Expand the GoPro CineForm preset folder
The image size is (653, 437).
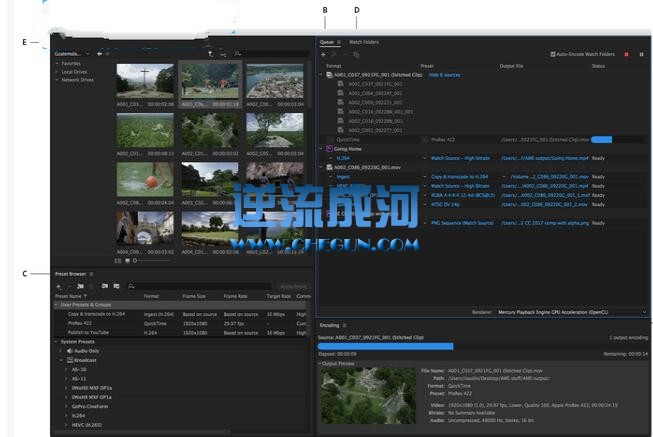66,407
